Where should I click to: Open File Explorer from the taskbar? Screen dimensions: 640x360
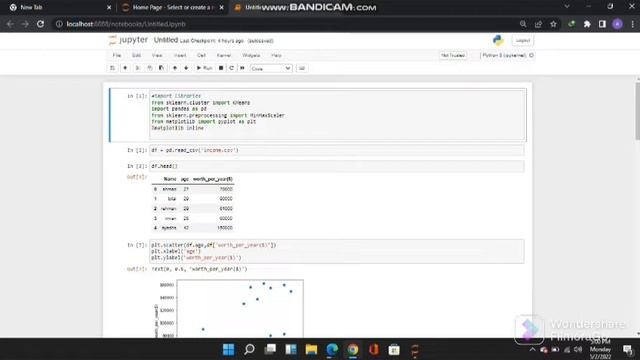(x=311, y=349)
